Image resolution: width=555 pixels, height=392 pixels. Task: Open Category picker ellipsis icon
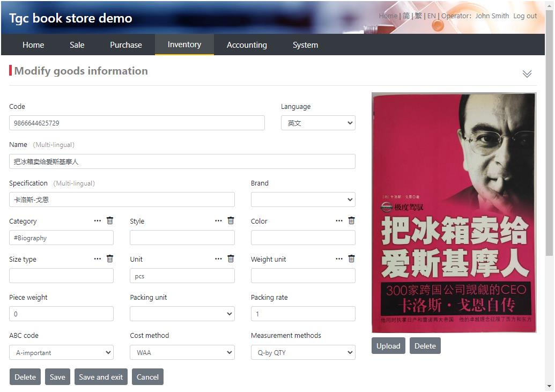click(98, 220)
